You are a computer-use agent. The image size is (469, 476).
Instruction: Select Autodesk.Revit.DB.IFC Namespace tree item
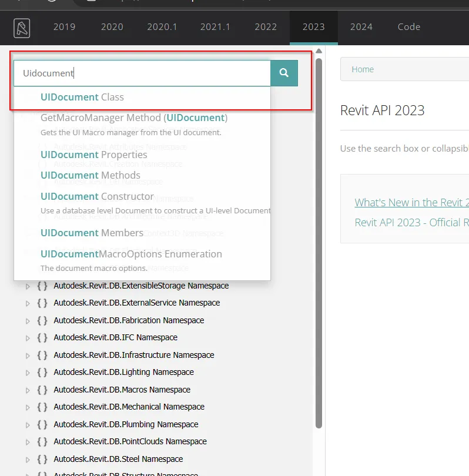point(115,337)
